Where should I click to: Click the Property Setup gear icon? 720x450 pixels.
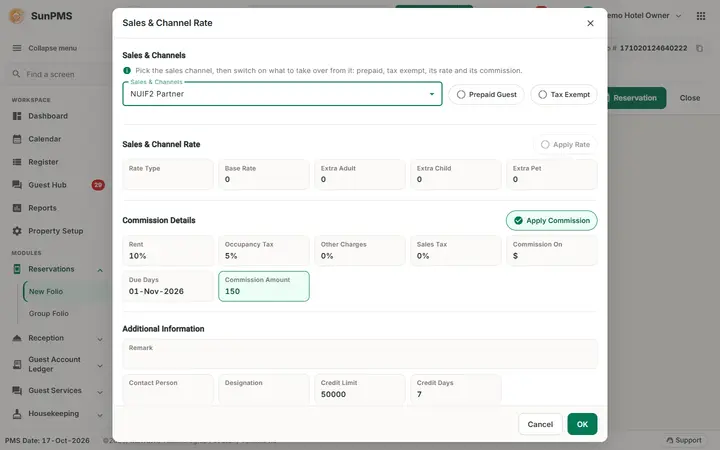pyautogui.click(x=17, y=231)
